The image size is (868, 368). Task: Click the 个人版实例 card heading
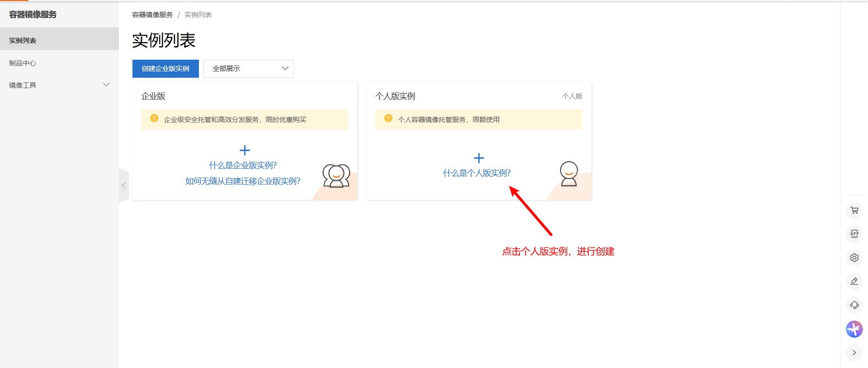pos(395,96)
